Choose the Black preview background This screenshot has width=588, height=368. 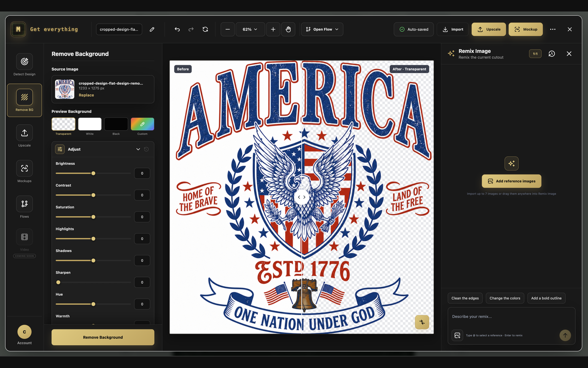click(116, 124)
